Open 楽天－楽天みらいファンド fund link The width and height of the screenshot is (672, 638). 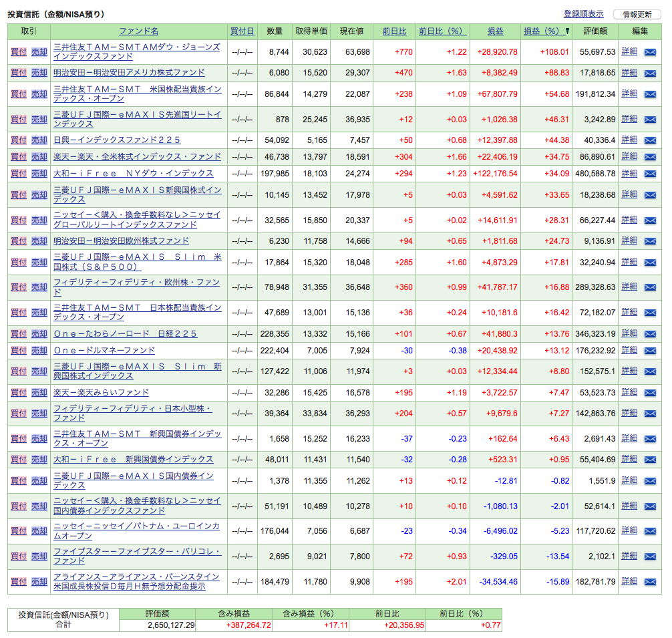101,392
